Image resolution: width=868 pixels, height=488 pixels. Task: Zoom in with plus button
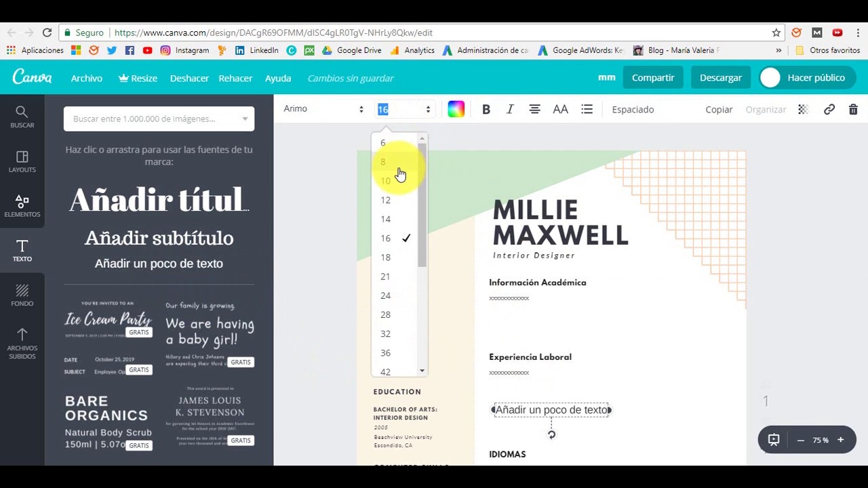(x=840, y=440)
